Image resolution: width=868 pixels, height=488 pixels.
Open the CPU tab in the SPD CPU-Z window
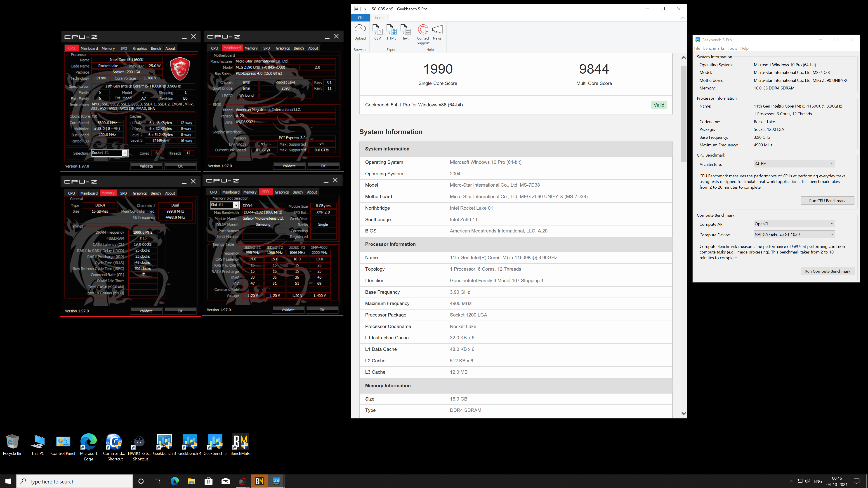[213, 192]
